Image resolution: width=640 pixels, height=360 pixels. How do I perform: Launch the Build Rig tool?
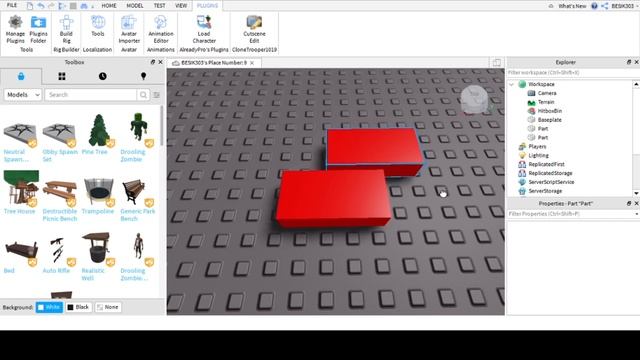pyautogui.click(x=66, y=29)
